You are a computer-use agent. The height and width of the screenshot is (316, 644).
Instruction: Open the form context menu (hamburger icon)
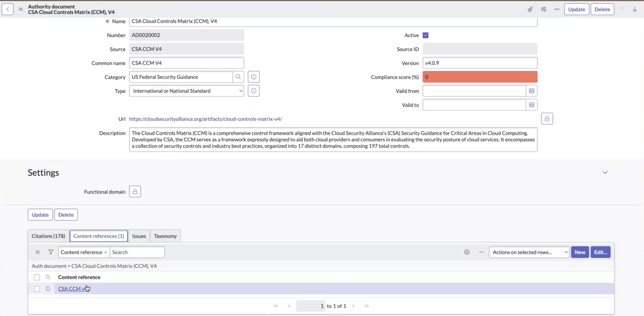(x=21, y=9)
